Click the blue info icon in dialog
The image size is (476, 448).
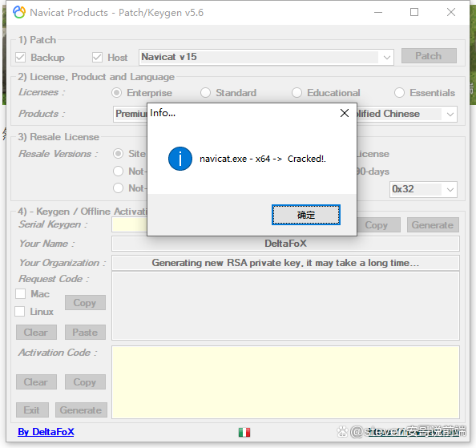click(x=180, y=159)
